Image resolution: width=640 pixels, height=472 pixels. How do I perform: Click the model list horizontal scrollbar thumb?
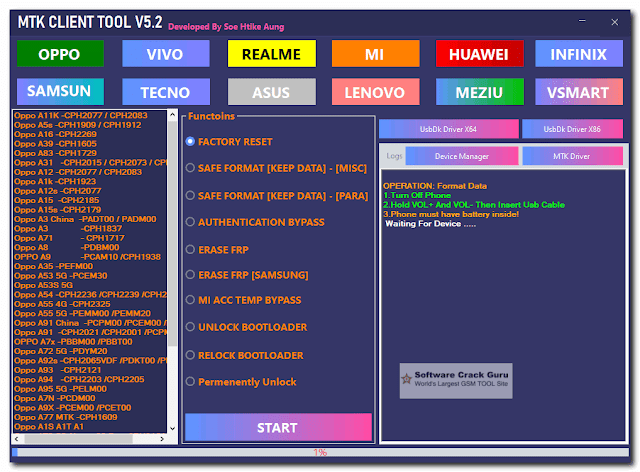point(78,439)
